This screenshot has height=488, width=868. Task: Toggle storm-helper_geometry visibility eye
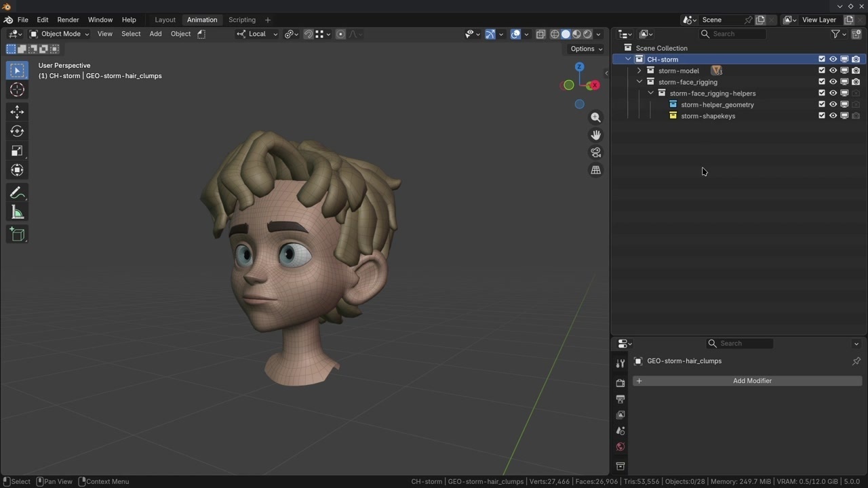[x=833, y=104]
